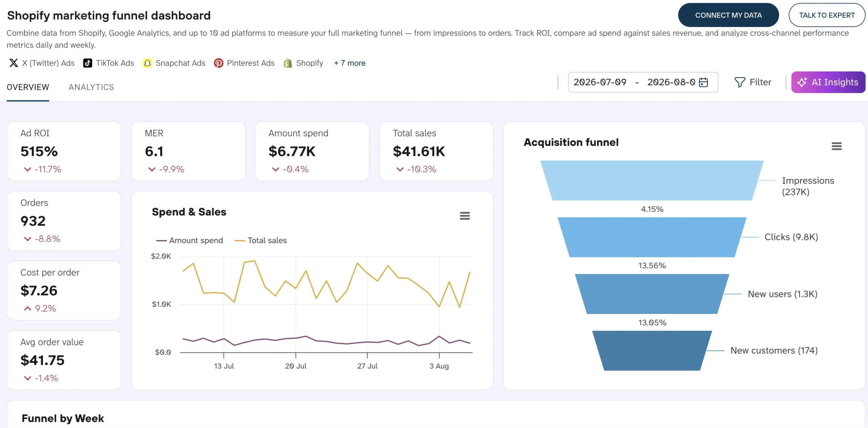Click TALK TO EXPERT button
Image resolution: width=868 pixels, height=428 pixels.
click(827, 15)
